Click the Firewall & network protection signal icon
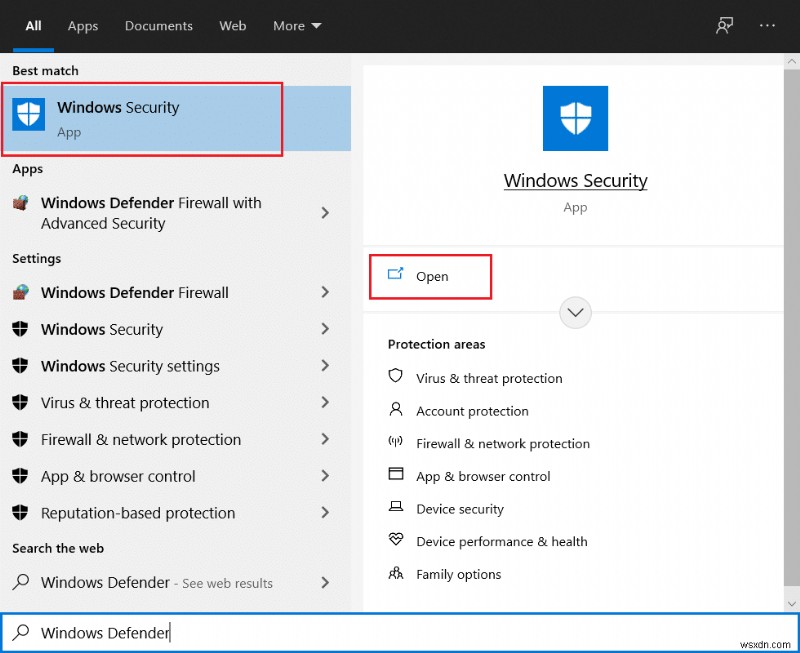Screen dimensions: 800x653 click(x=396, y=443)
